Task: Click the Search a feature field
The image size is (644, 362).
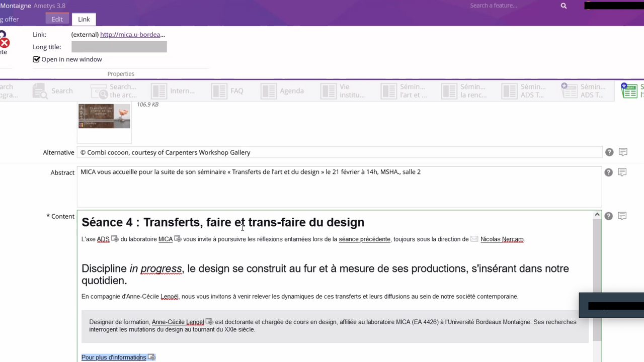Action: click(x=511, y=6)
